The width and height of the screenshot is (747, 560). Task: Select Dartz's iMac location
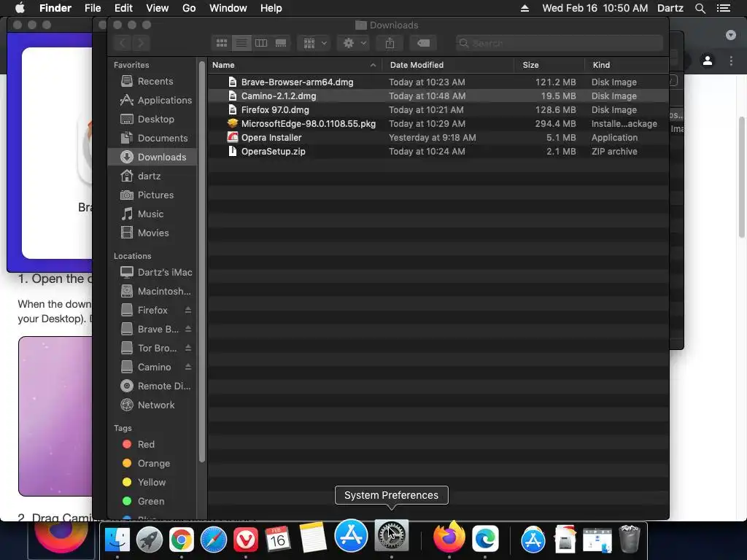pos(152,273)
